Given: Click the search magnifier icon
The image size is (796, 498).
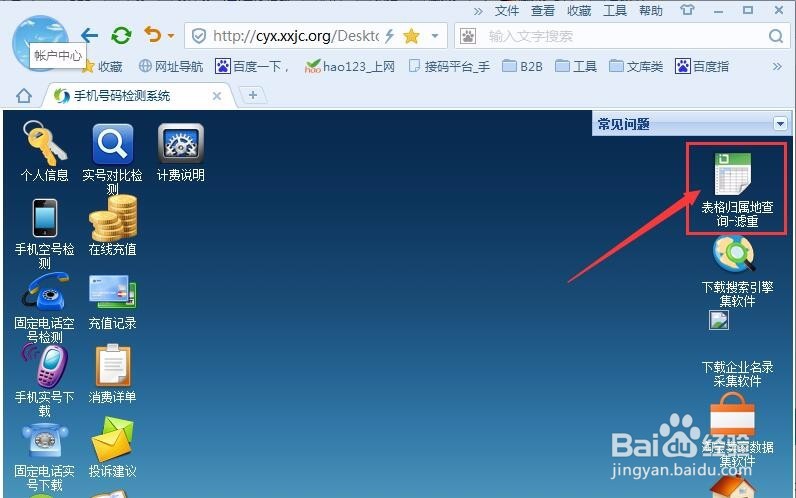Looking at the screenshot, I should tap(776, 36).
